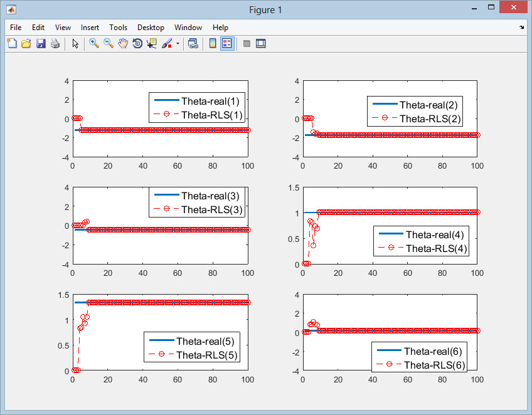Select the Theta-RLS(3) legend entry

tap(198, 209)
